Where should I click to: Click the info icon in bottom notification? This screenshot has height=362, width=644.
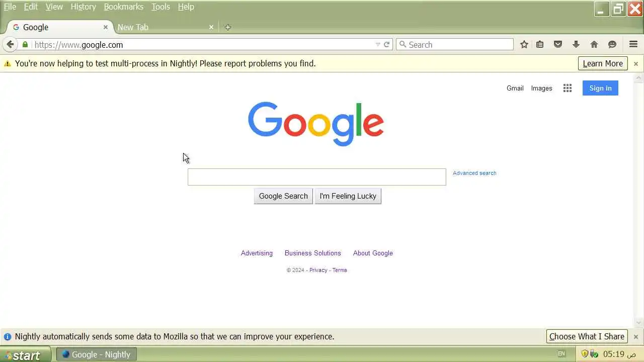(x=8, y=337)
